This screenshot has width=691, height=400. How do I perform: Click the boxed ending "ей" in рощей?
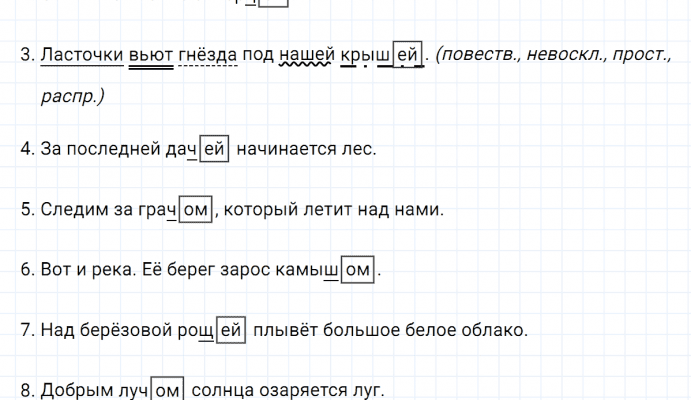tap(231, 330)
